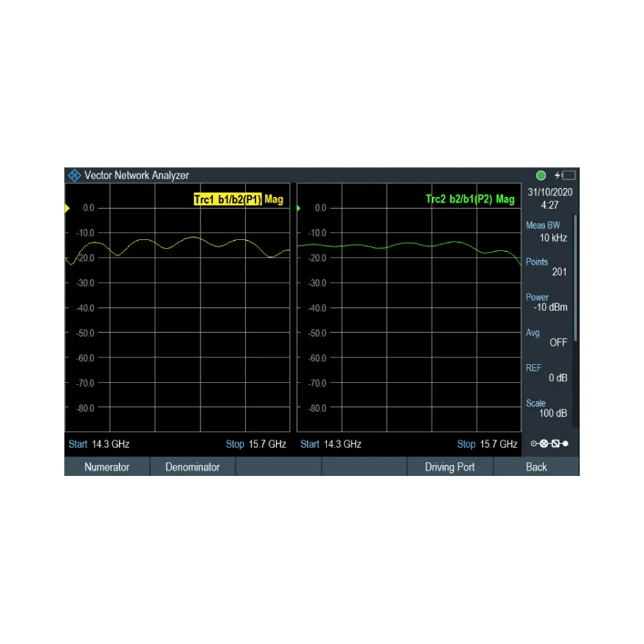Click the Meas BW 10 kHz setting
The image size is (644, 644).
[547, 232]
